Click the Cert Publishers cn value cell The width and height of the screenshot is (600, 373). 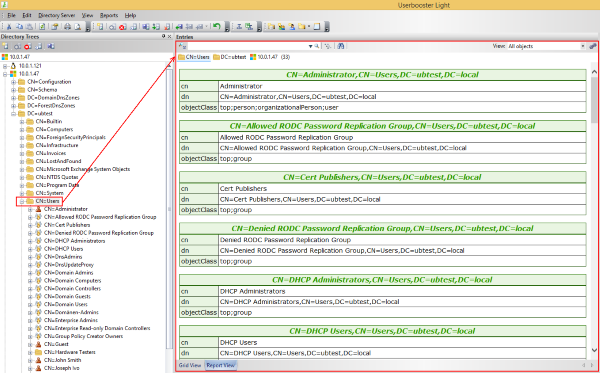click(402, 189)
